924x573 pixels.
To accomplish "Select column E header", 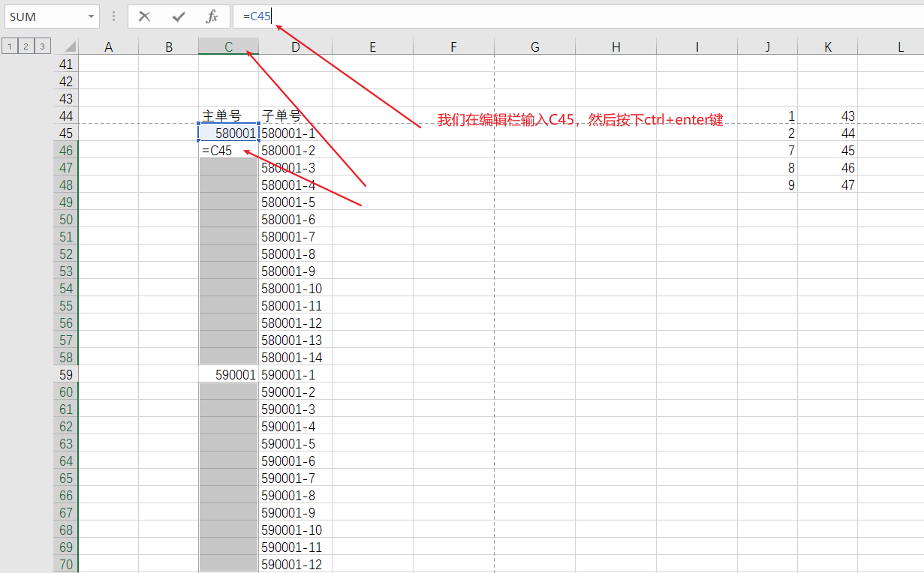I will [372, 46].
